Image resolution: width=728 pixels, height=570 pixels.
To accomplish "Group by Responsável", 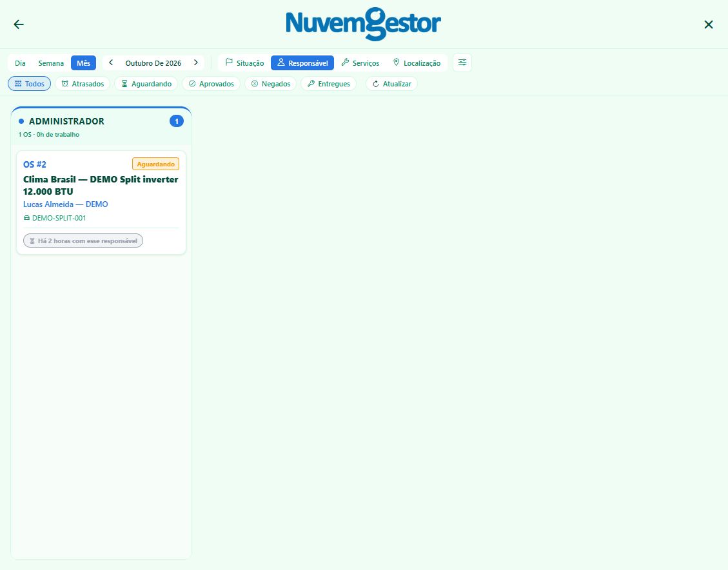I will 302,63.
